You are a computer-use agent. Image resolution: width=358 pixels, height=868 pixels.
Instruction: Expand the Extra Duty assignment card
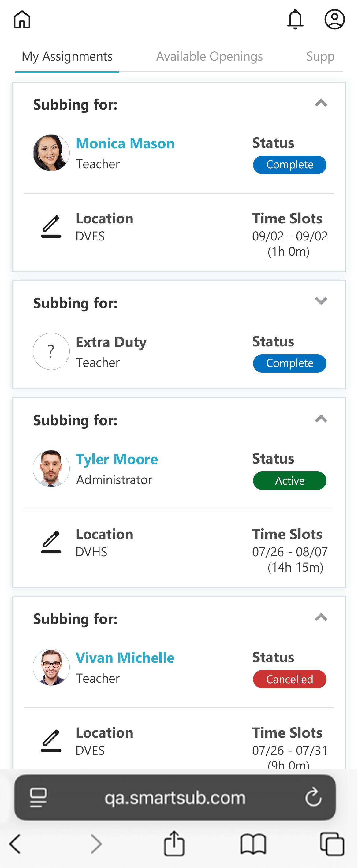[x=321, y=301]
